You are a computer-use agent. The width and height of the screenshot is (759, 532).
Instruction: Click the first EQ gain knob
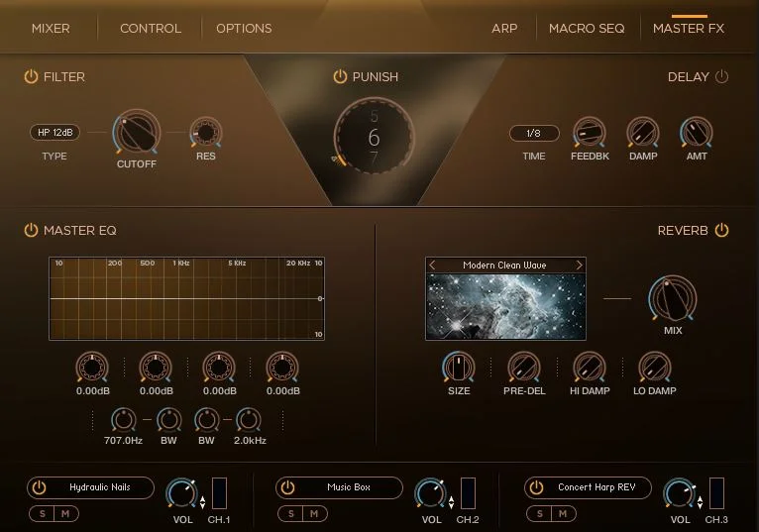92,367
